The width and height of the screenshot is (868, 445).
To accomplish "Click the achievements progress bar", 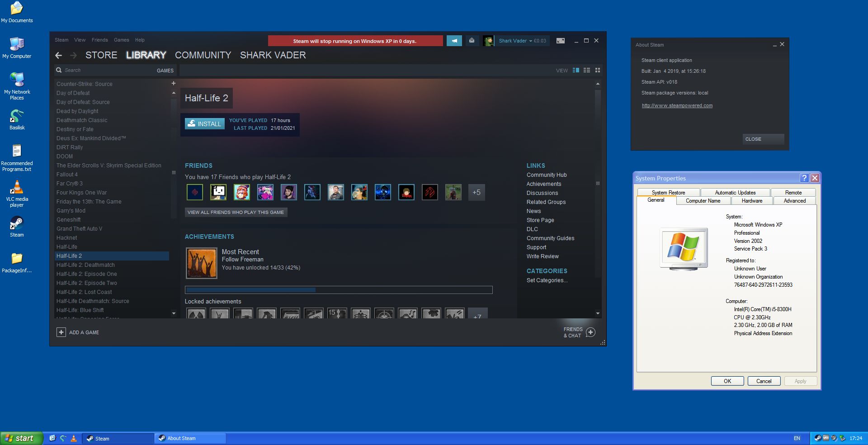I will 338,290.
